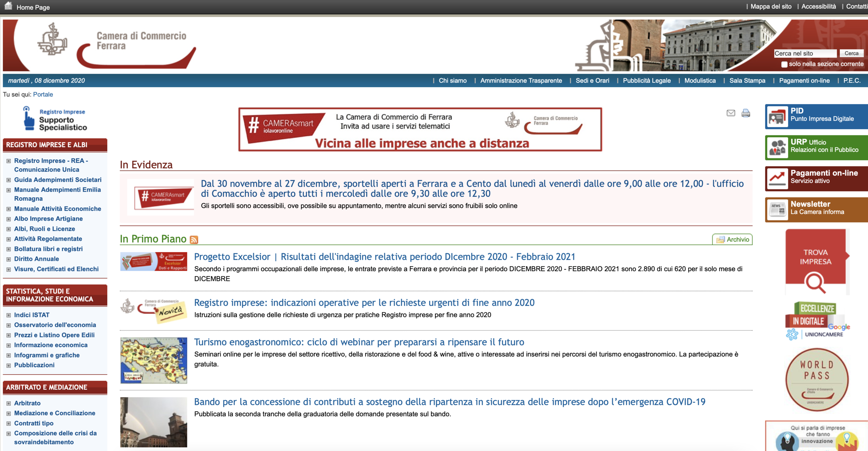
Task: Expand the Indici ISTAT sidebar item
Action: point(9,315)
